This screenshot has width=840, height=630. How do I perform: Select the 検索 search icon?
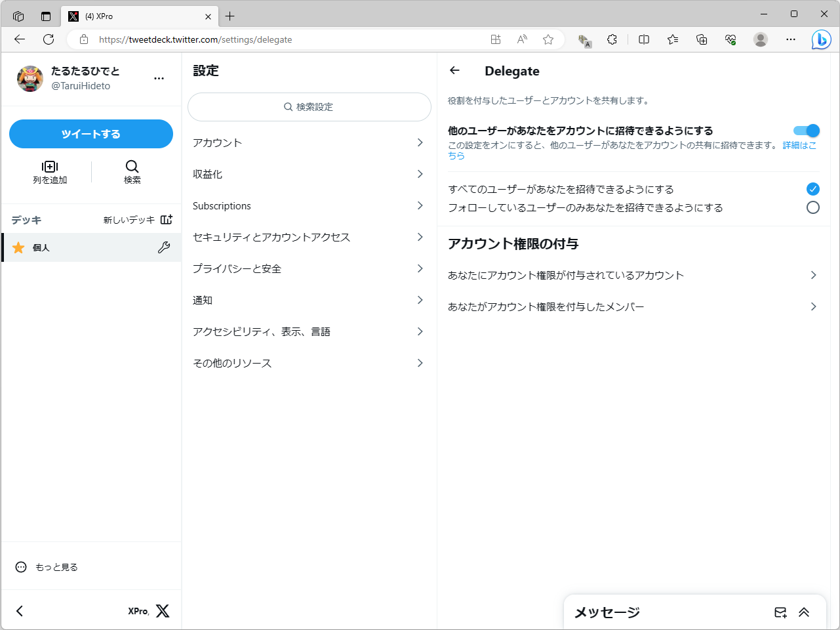(x=132, y=167)
